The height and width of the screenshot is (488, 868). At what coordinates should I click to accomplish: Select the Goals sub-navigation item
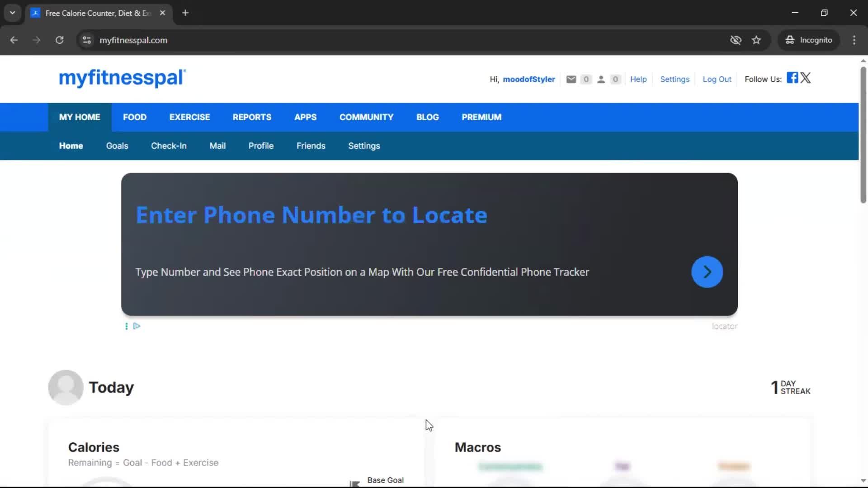click(117, 146)
